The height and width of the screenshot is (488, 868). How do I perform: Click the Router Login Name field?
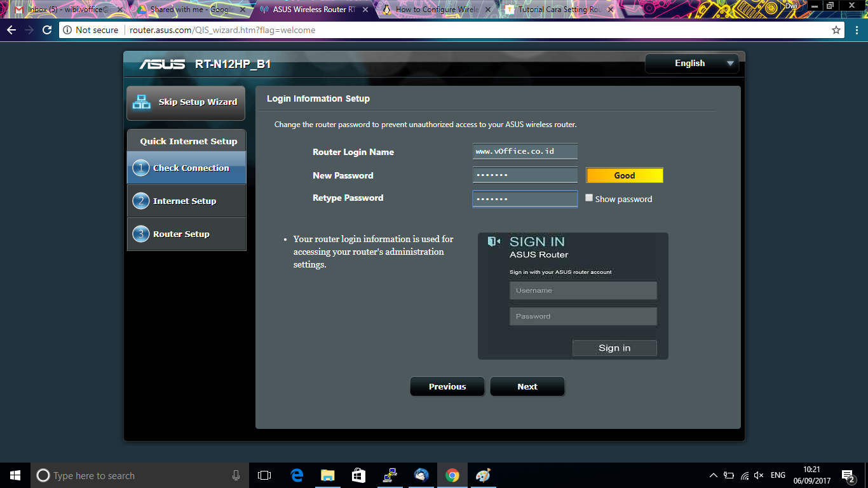click(525, 151)
